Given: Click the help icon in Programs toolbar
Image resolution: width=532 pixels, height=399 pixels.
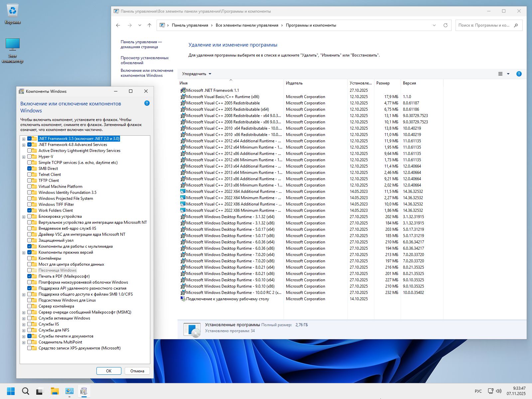Looking at the screenshot, I should click(x=519, y=74).
